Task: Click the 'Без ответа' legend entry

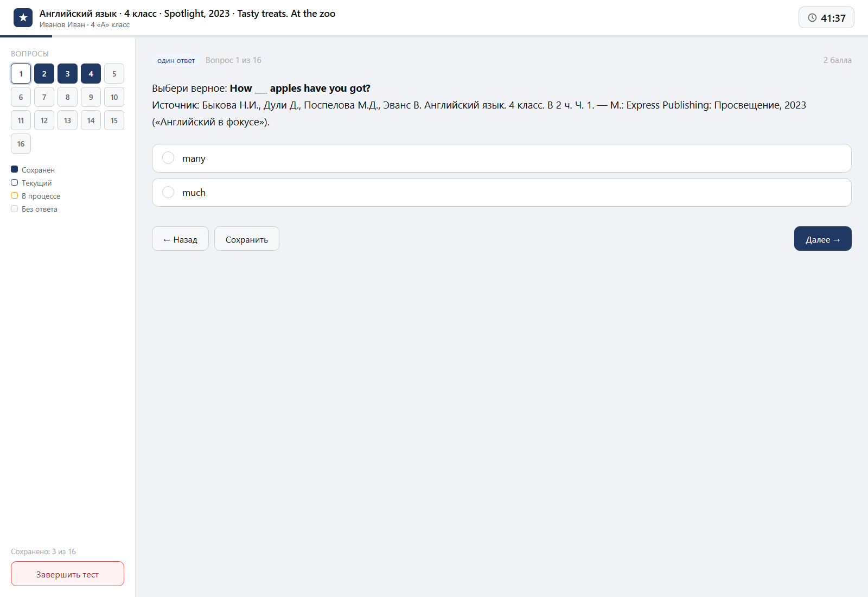Action: [34, 209]
